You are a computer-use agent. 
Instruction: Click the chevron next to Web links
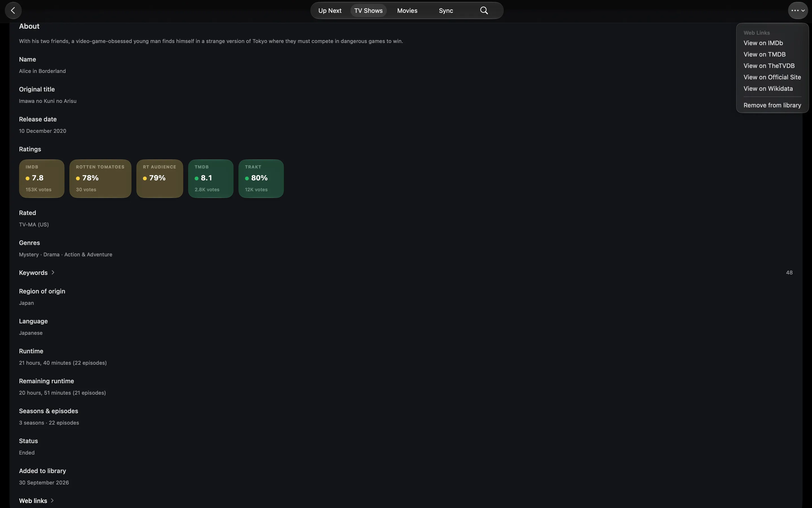(x=52, y=501)
